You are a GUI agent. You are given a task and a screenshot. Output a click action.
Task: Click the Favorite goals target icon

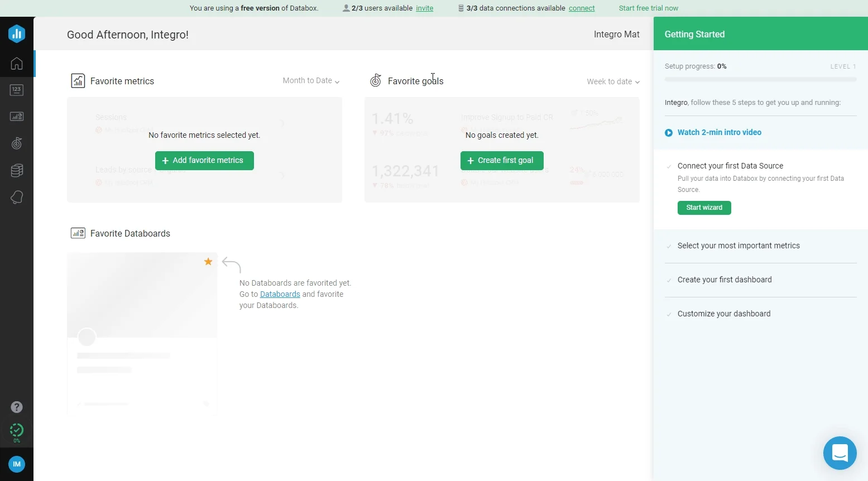point(376,81)
